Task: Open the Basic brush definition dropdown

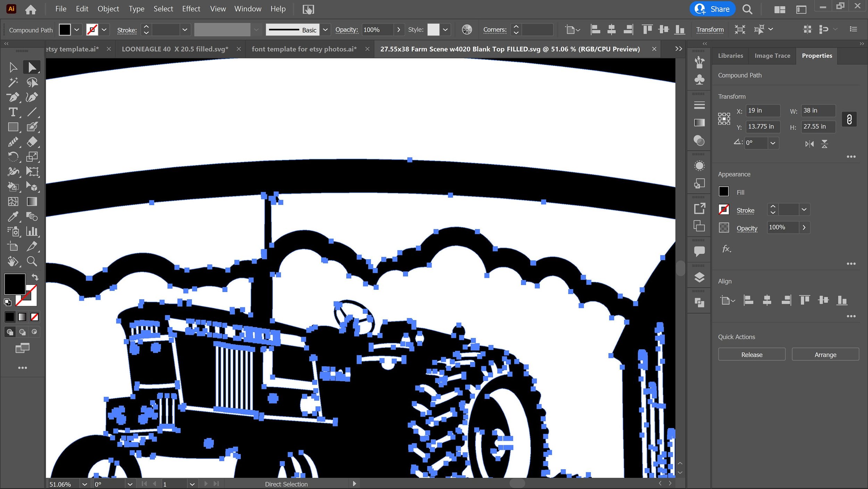Action: (x=325, y=30)
